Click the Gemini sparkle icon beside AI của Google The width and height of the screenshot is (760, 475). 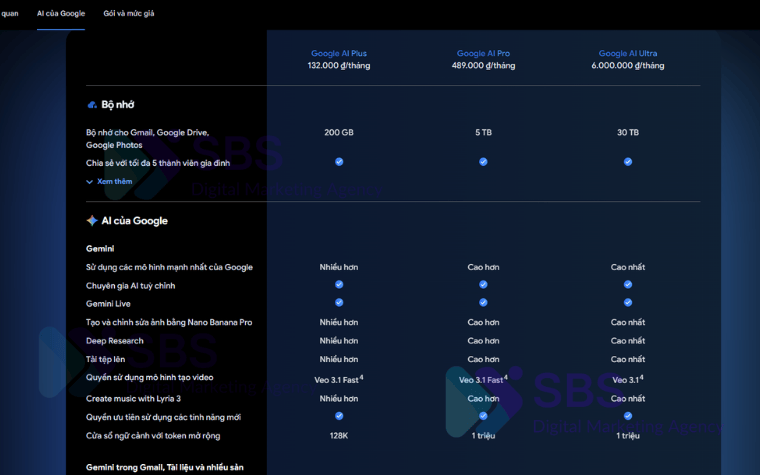pos(92,221)
